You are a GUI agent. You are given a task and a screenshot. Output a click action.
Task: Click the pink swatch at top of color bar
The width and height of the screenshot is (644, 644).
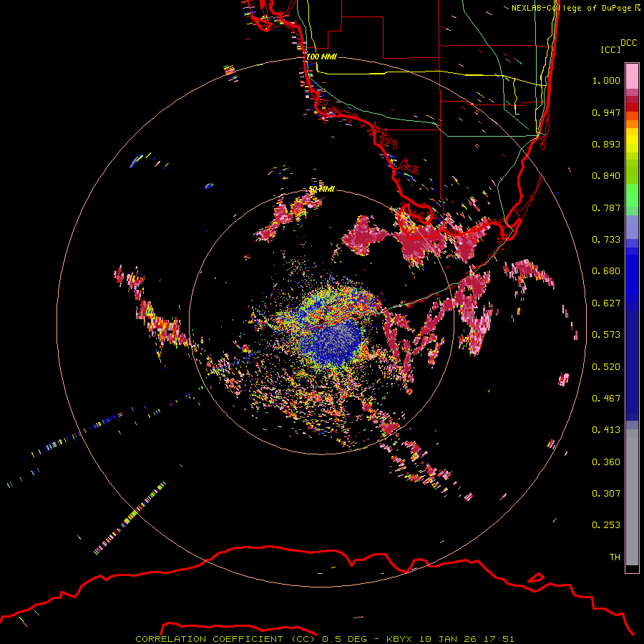click(632, 76)
